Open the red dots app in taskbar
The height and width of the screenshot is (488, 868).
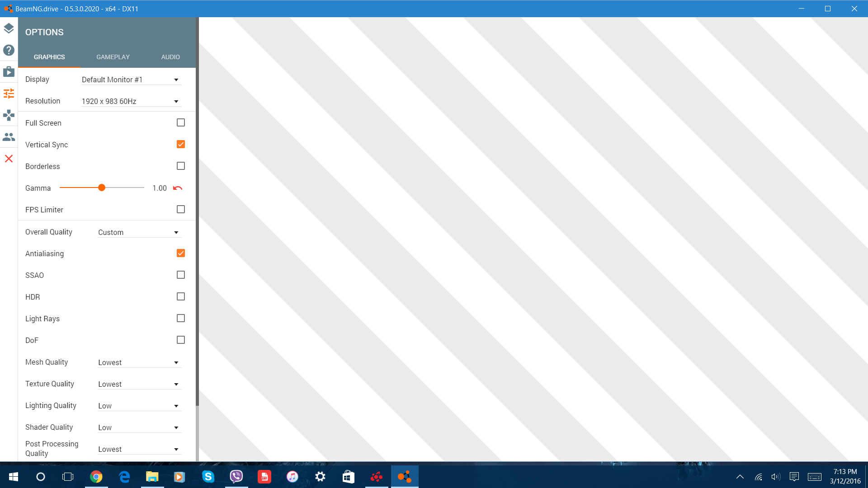[377, 477]
